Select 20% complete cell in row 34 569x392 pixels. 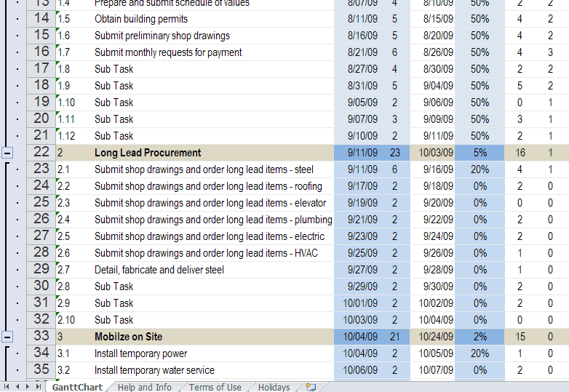[x=480, y=353]
